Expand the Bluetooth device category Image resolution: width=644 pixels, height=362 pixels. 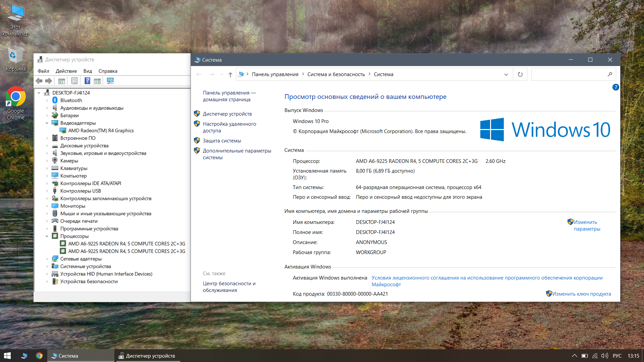pyautogui.click(x=47, y=101)
